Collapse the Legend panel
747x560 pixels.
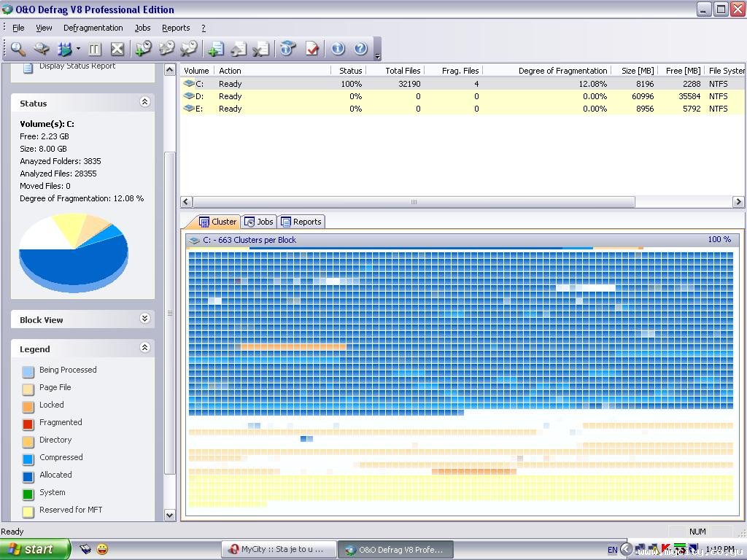(x=144, y=349)
